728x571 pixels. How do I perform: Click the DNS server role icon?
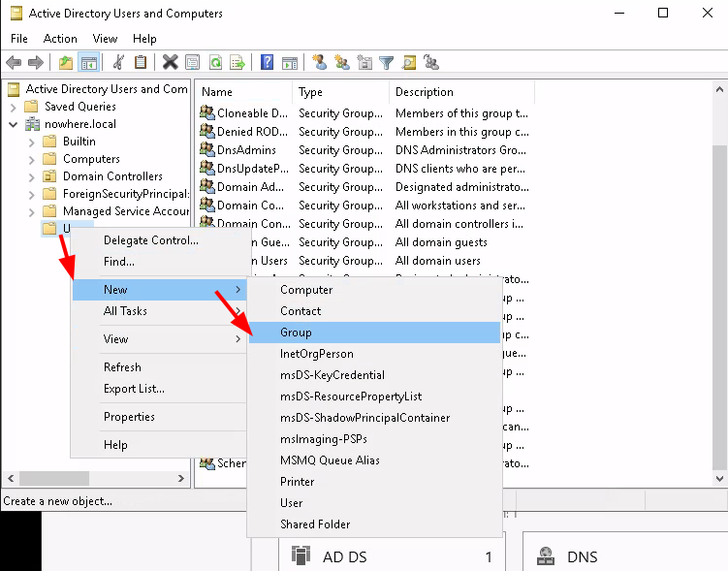click(546, 555)
